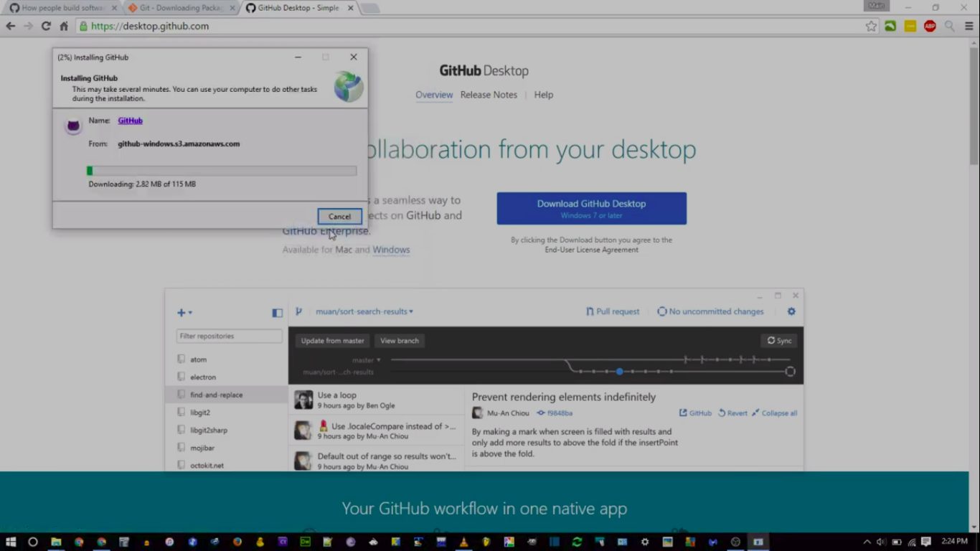Click the Revert commit action
980x551 pixels.
point(732,413)
